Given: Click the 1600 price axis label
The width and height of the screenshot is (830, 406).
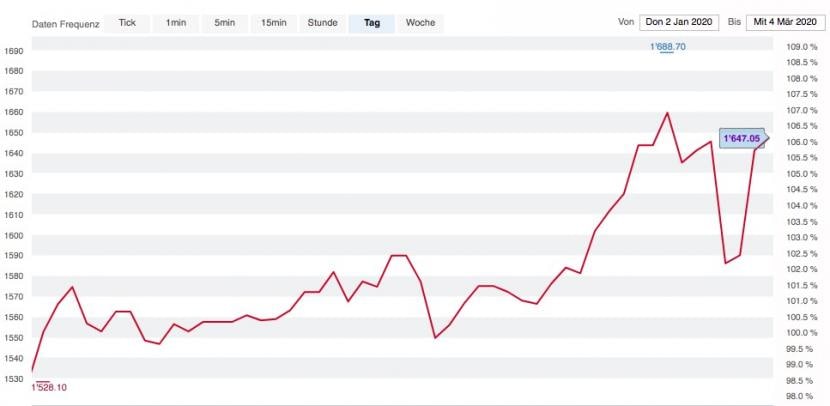Looking at the screenshot, I should click(x=12, y=236).
